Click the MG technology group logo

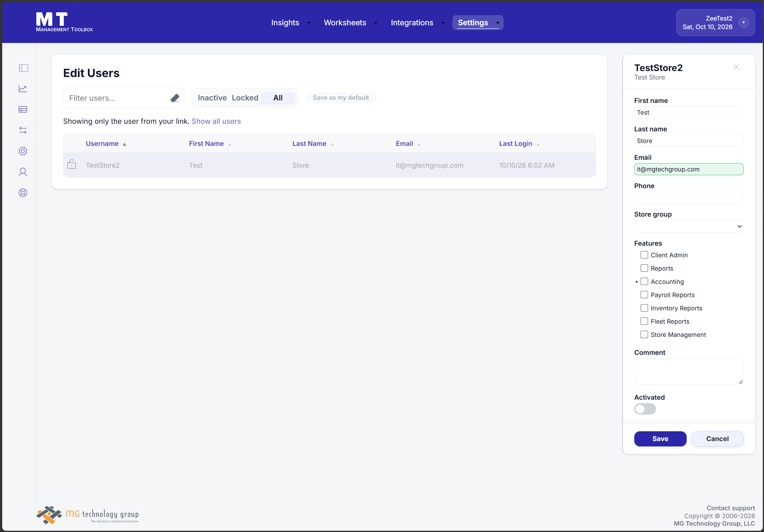click(87, 515)
